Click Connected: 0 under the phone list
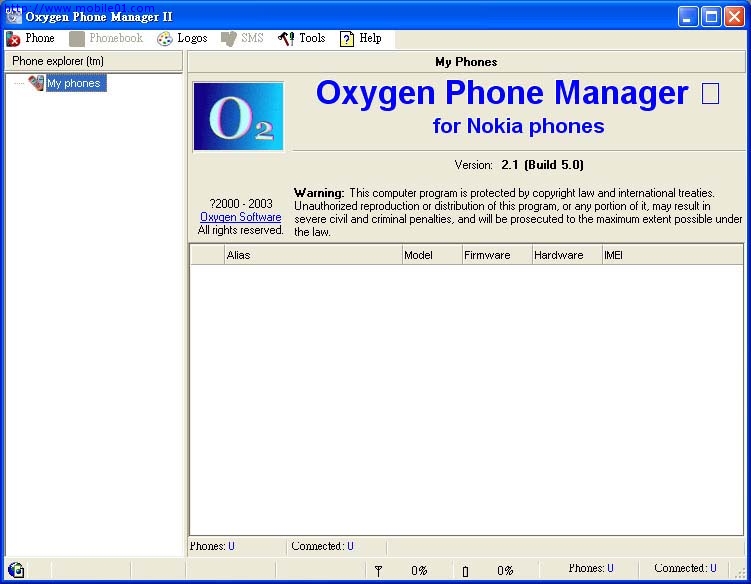The height and width of the screenshot is (584, 751). click(322, 546)
